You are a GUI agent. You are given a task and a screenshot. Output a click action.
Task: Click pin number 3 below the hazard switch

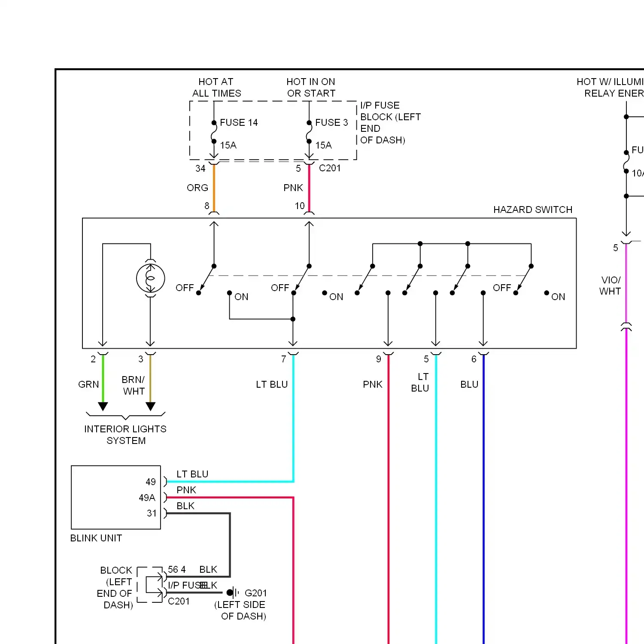141,359
